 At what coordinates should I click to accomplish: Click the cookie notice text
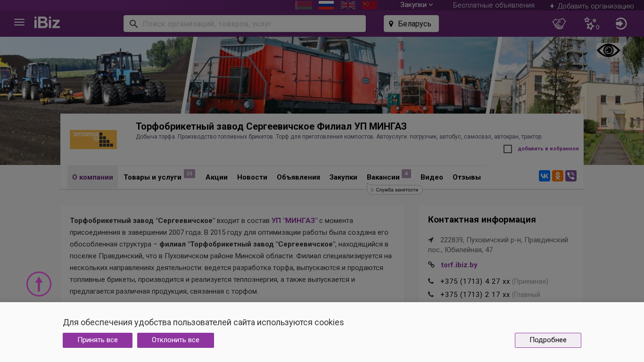203,322
